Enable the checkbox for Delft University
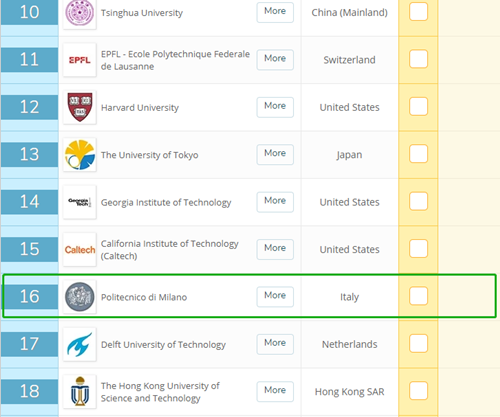The image size is (500, 417). pyautogui.click(x=418, y=343)
